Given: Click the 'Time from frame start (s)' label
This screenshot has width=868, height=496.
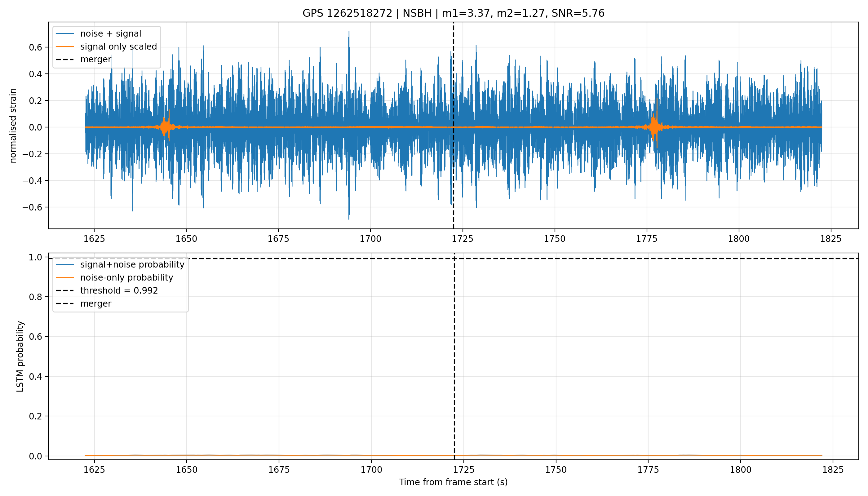Looking at the screenshot, I should point(454,482).
